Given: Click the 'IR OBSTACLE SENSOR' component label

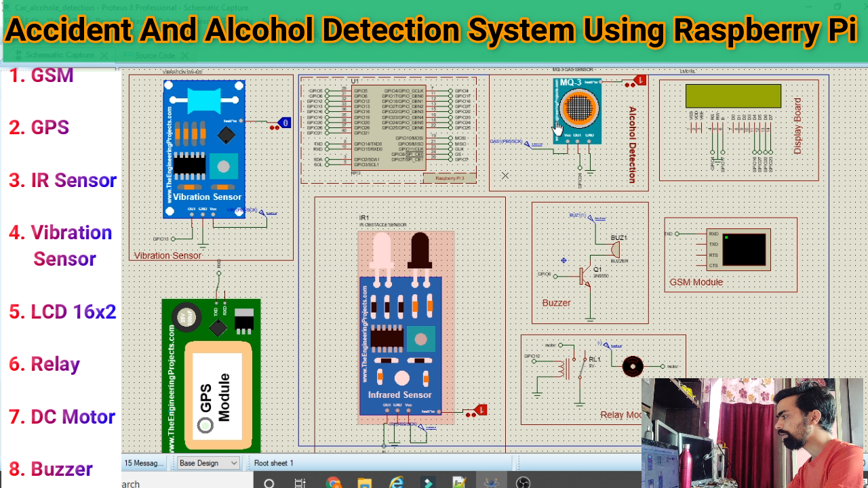Looking at the screenshot, I should 383,224.
